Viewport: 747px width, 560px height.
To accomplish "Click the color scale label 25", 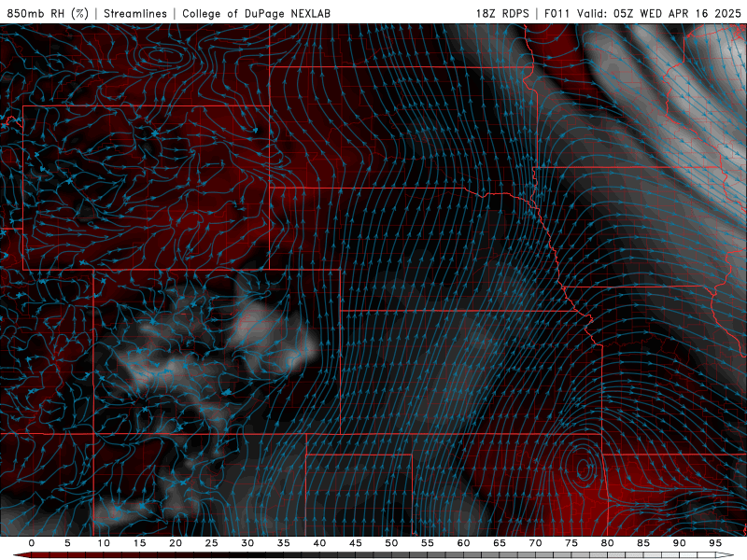I will [212, 543].
